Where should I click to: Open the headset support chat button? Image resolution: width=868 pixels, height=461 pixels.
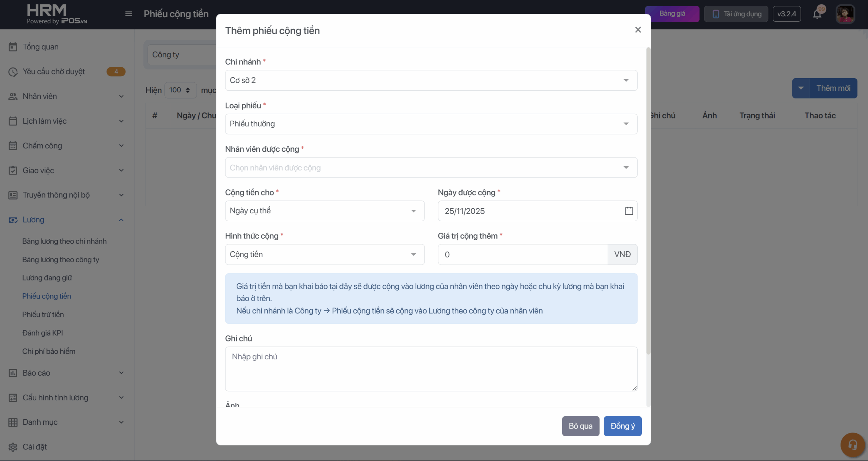(852, 445)
